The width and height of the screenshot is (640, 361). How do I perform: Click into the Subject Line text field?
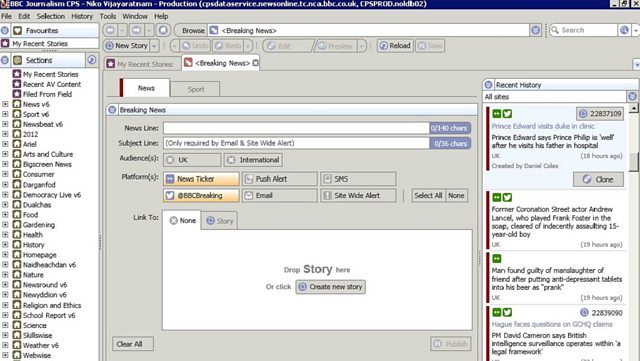click(296, 143)
